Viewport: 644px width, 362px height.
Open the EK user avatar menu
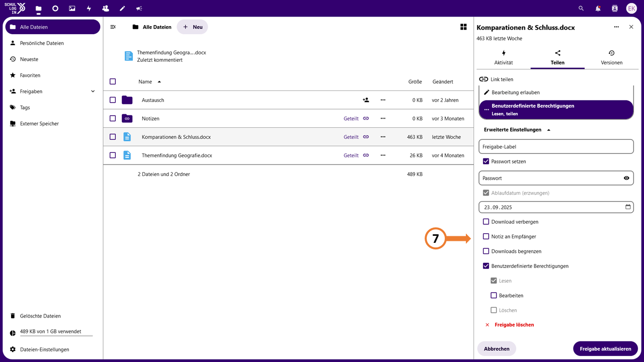pos(631,9)
